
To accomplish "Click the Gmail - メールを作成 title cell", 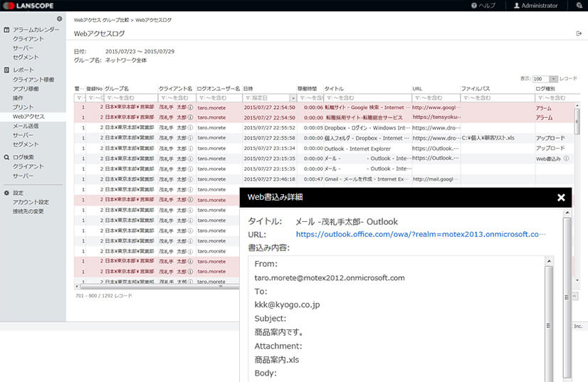I will 367,179.
